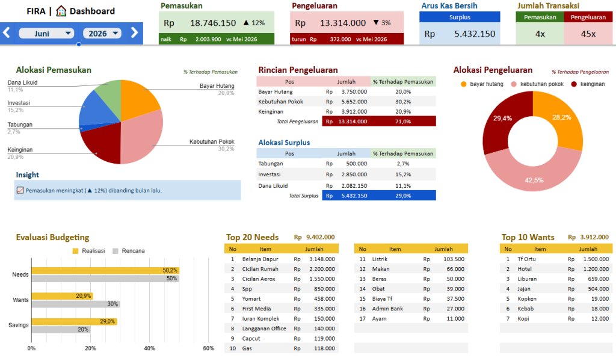Click the orange Bayar Hutang pie slice

click(x=138, y=100)
